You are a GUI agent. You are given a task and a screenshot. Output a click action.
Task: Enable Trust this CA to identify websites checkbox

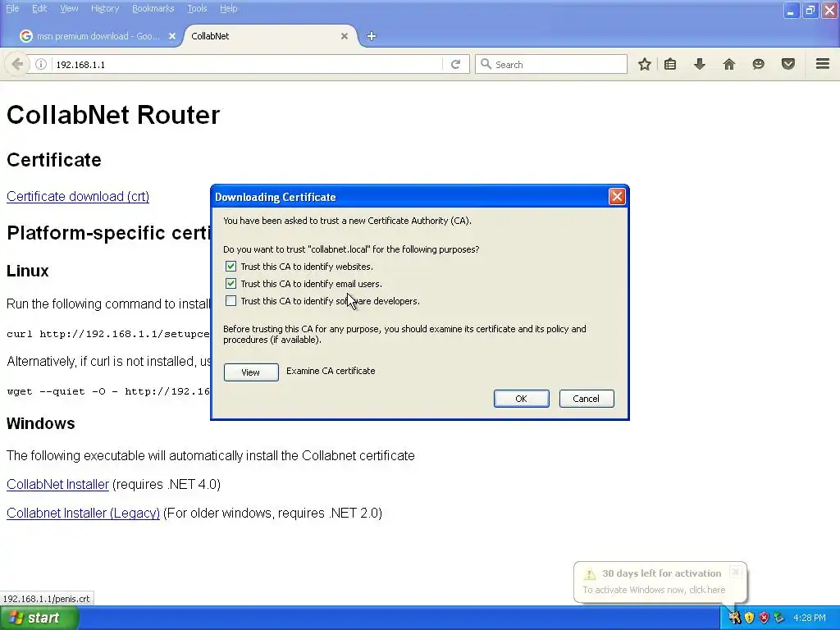[231, 267]
